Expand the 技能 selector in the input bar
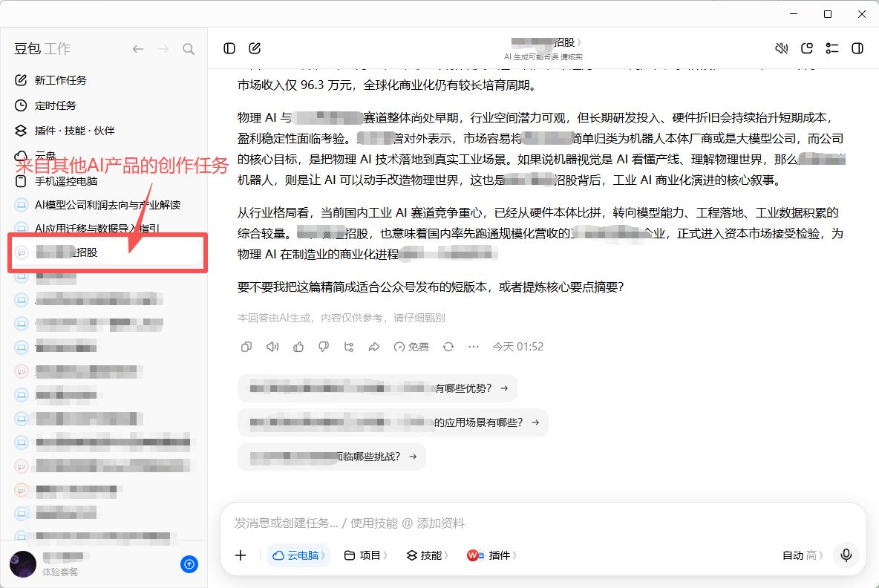Image resolution: width=879 pixels, height=588 pixels. coord(427,555)
